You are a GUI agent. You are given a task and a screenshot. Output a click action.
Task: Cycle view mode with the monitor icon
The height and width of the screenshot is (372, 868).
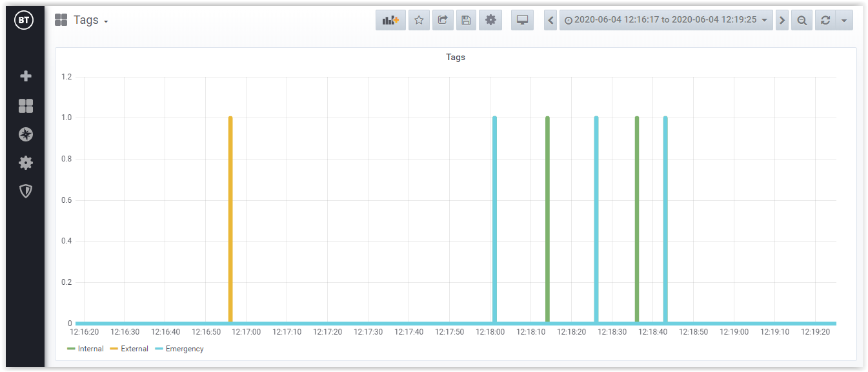(523, 20)
